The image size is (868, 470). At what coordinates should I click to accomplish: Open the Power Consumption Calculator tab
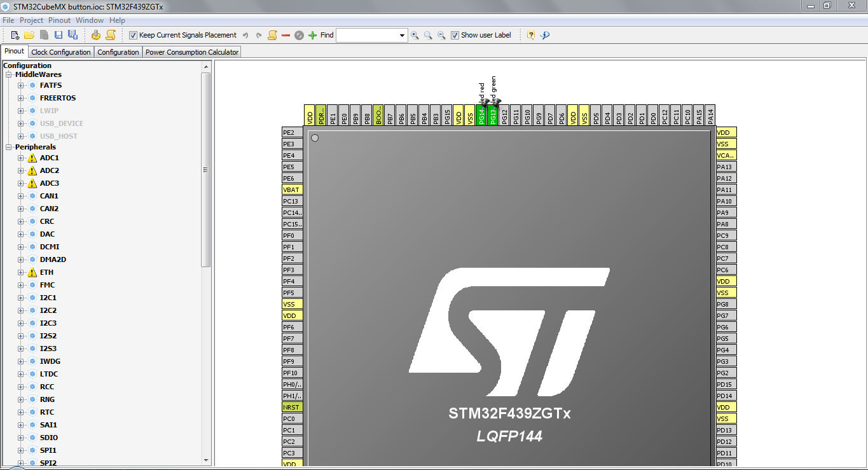(x=192, y=52)
